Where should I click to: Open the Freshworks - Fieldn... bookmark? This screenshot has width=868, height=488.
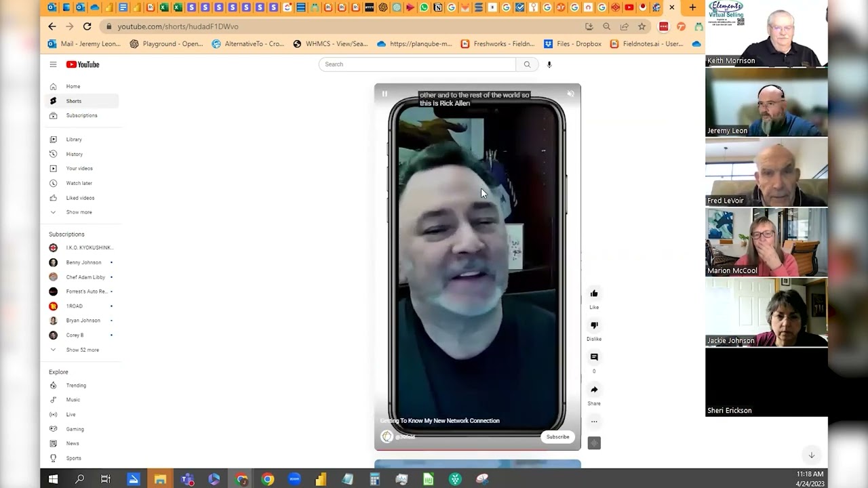click(498, 44)
